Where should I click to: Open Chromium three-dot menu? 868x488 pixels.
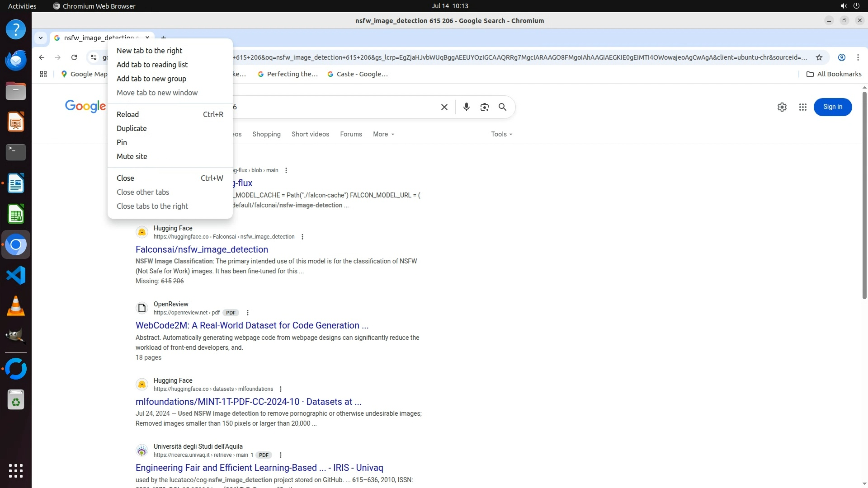(858, 57)
